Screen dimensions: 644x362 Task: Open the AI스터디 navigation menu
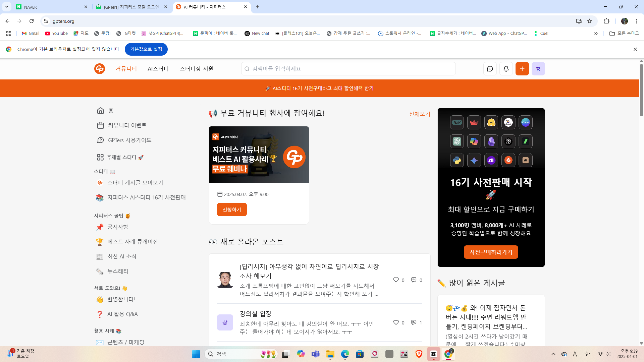tap(158, 69)
